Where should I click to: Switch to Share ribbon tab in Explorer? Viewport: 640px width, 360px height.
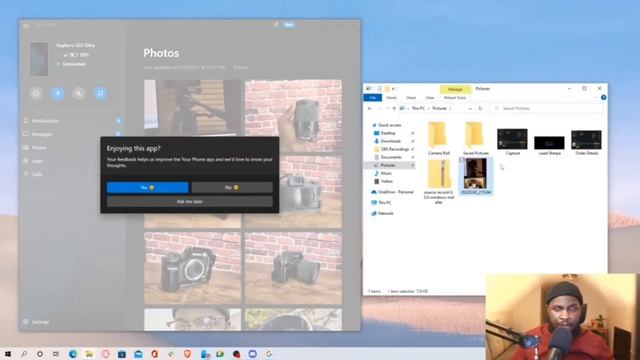click(x=411, y=98)
